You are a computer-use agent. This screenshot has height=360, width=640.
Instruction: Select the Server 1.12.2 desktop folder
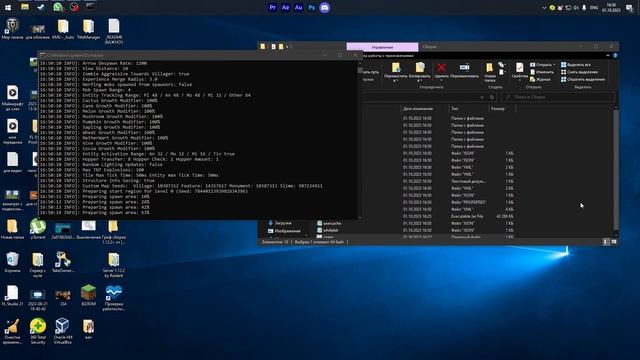tap(113, 265)
